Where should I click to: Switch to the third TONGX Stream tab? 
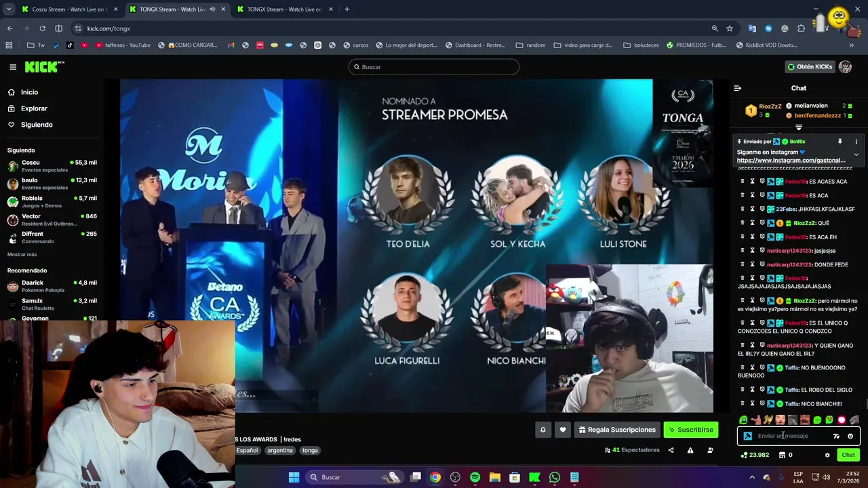pos(284,9)
